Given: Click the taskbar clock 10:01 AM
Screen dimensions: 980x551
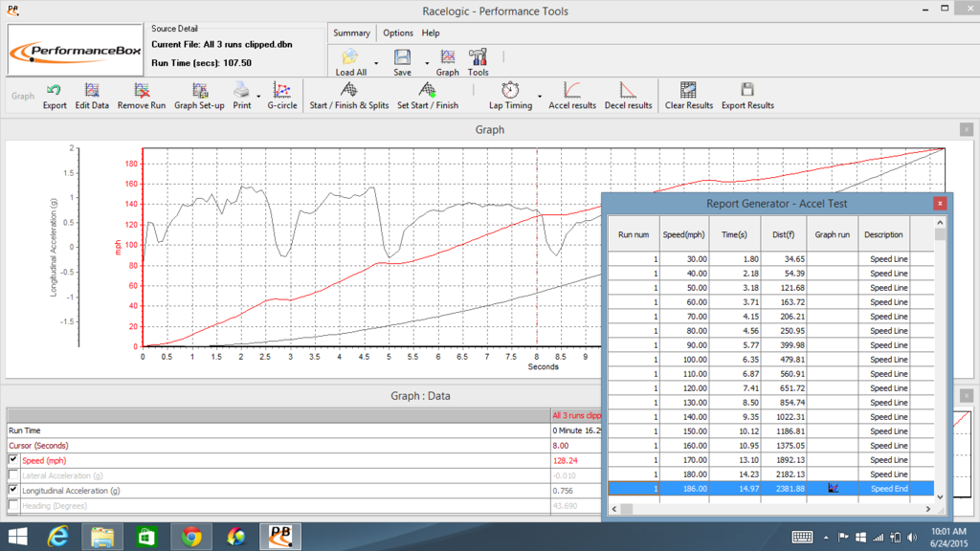Looking at the screenshot, I should [948, 532].
